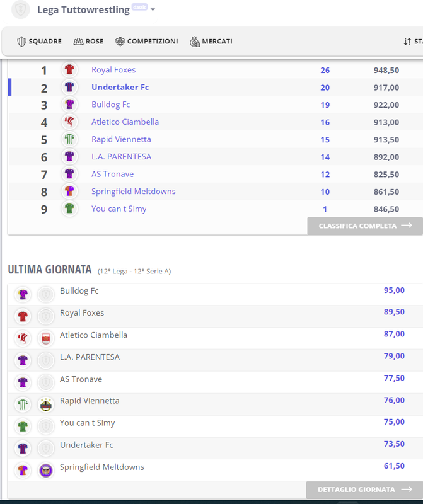
Task: Click Undertaker Fc jersey in Ultima Giornata
Action: point(23,449)
